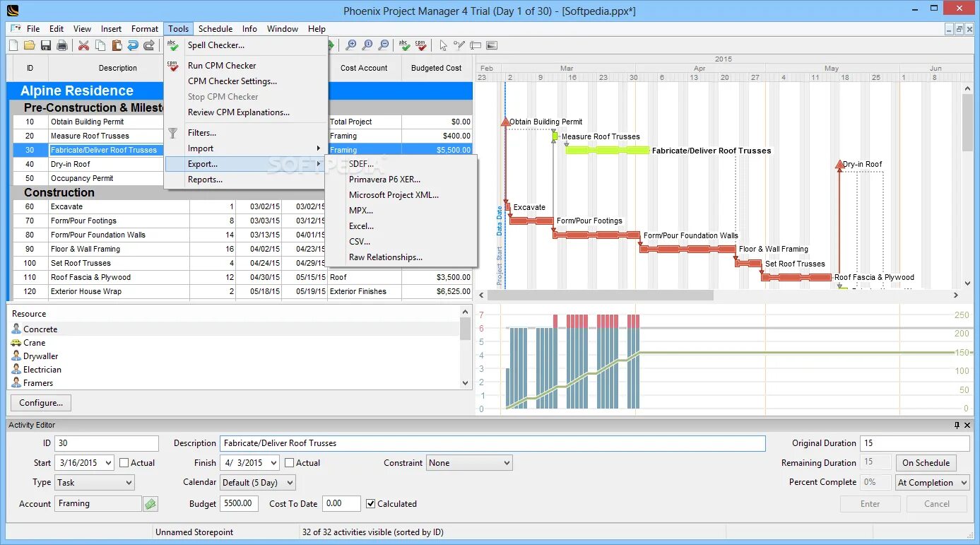Create a new project file
The height and width of the screenshot is (545, 980).
coord(13,45)
